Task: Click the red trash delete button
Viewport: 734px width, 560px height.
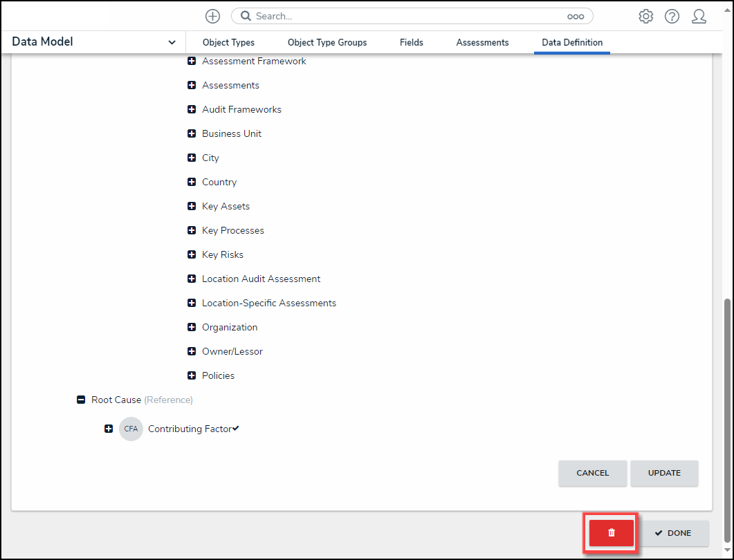Action: [612, 533]
